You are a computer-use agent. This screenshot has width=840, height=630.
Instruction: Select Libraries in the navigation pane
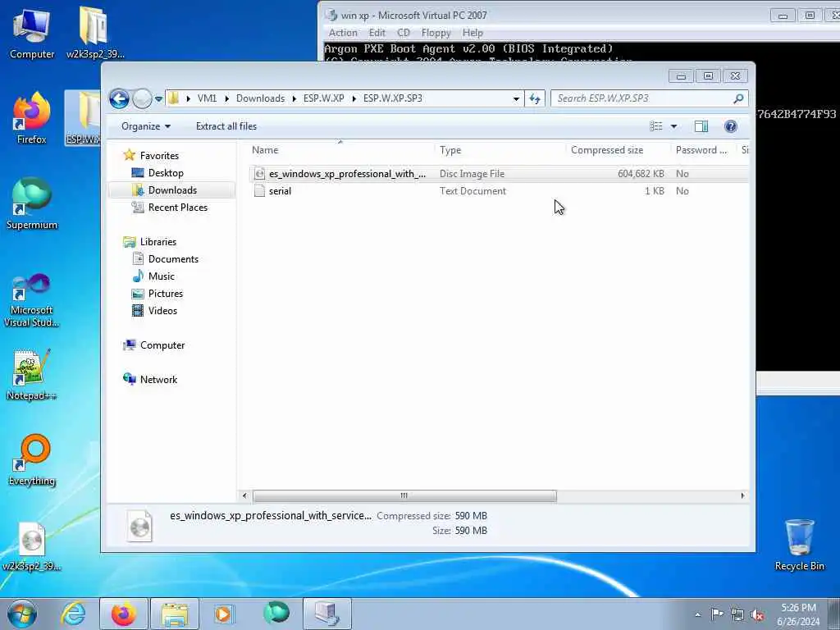tap(158, 242)
